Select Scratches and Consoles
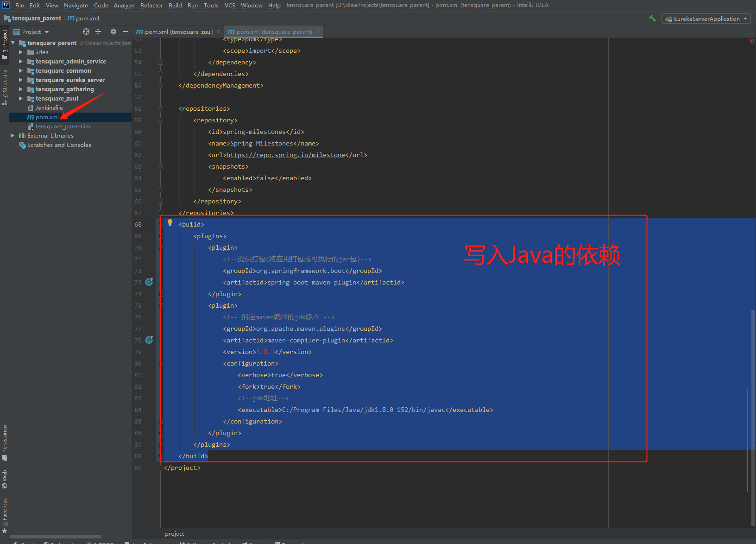The width and height of the screenshot is (756, 544). (x=59, y=145)
